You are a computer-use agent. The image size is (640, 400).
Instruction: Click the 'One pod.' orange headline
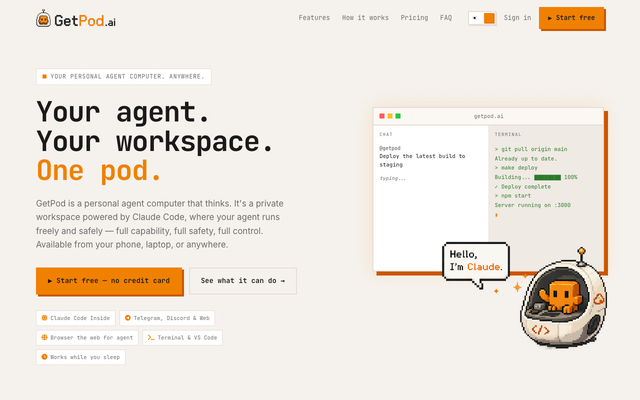[x=99, y=170]
